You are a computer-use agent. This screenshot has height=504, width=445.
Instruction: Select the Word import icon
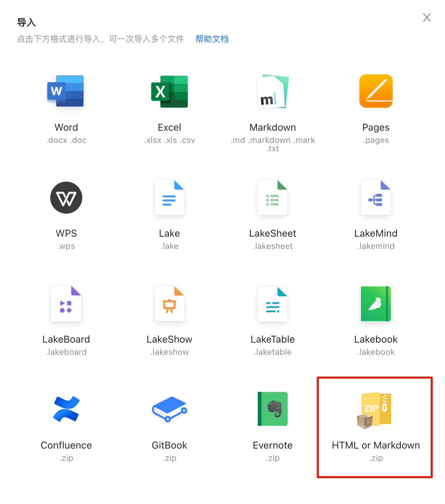(x=66, y=91)
